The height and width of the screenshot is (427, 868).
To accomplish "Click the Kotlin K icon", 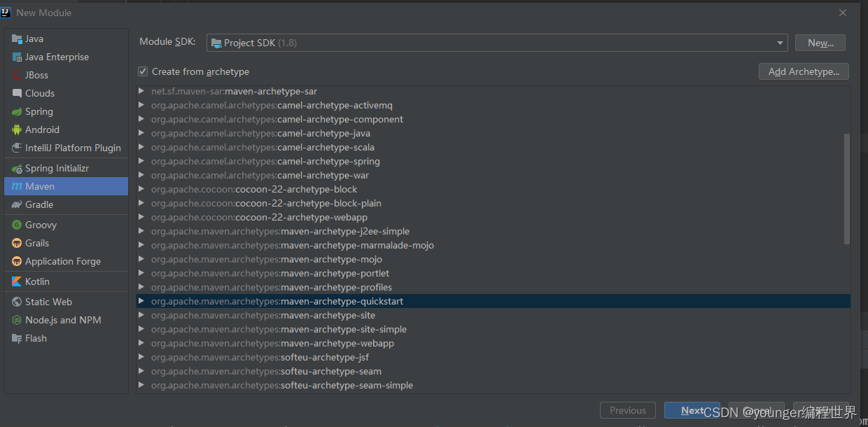I will tap(17, 281).
